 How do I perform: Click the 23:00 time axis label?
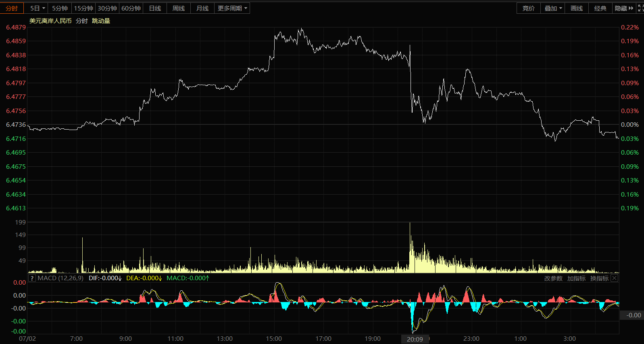[471, 339]
